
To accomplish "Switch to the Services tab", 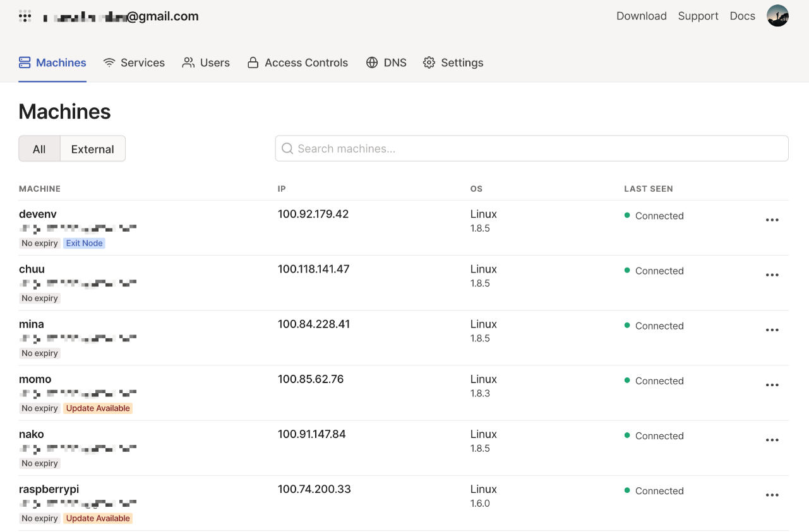I will pyautogui.click(x=134, y=62).
